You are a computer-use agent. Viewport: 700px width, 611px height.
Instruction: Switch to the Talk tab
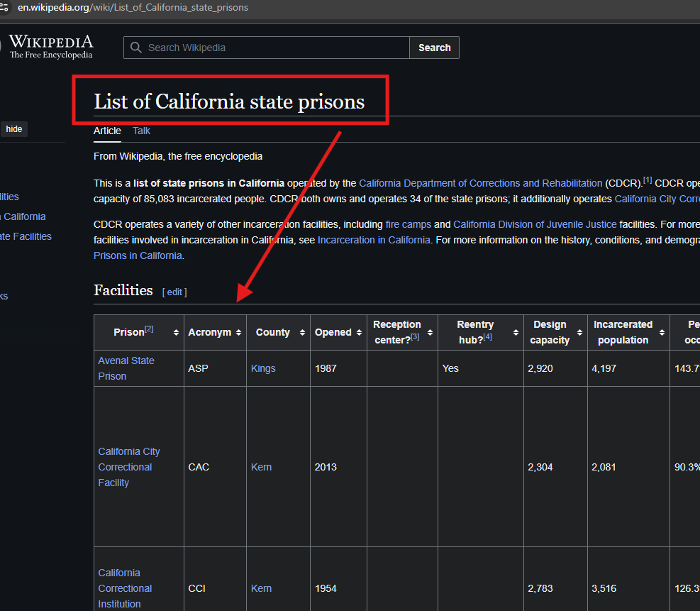pyautogui.click(x=141, y=131)
